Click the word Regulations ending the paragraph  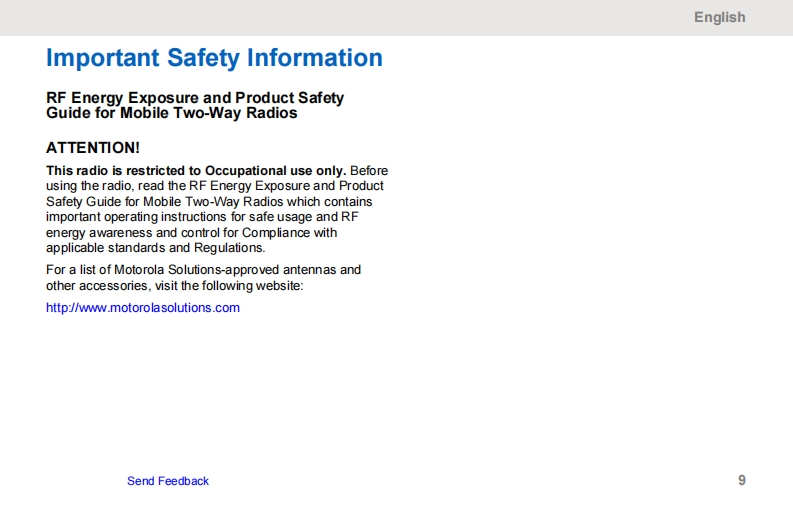[x=230, y=248]
